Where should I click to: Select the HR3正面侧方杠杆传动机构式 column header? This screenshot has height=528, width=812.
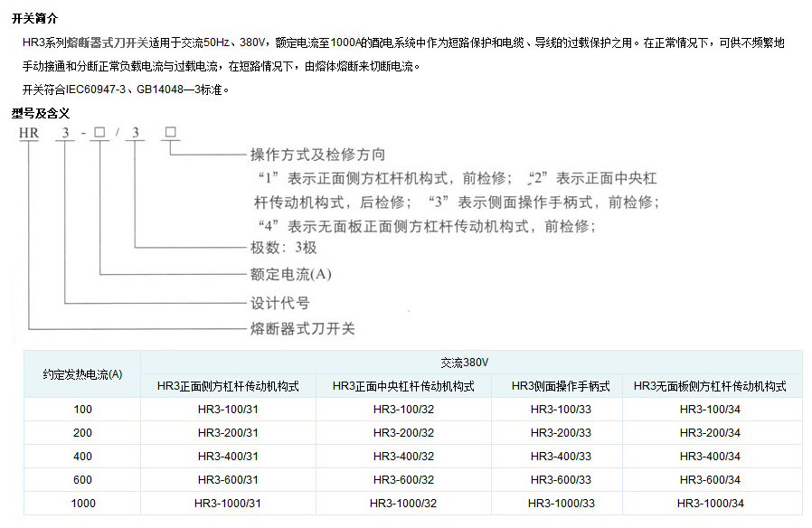click(x=228, y=386)
